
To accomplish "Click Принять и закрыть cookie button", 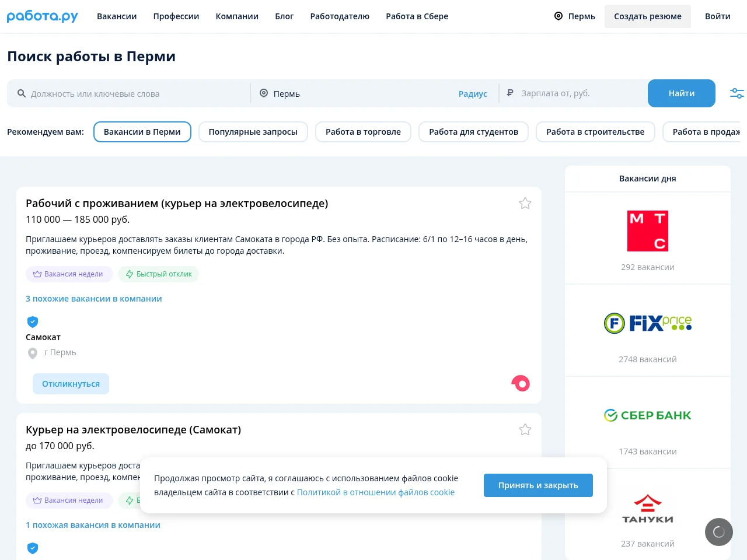I will (x=538, y=485).
